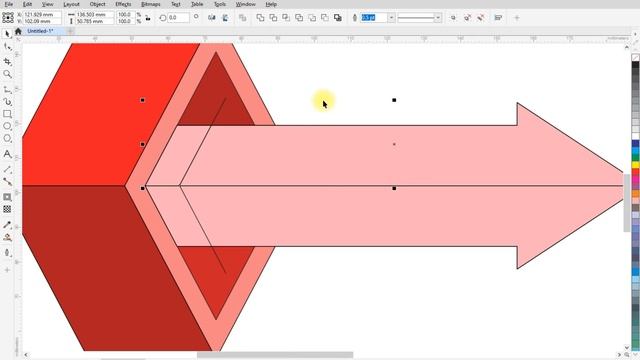Open the Object menu
The image size is (640, 360).
tap(98, 4)
